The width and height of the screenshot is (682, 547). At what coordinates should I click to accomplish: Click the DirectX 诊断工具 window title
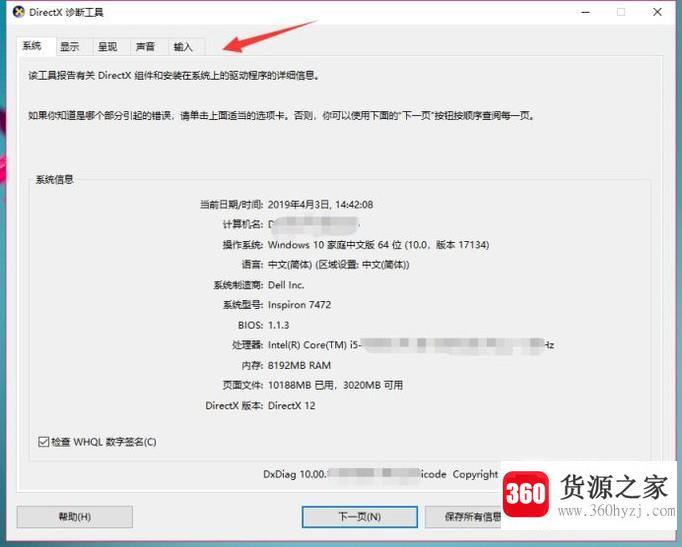coord(66,12)
